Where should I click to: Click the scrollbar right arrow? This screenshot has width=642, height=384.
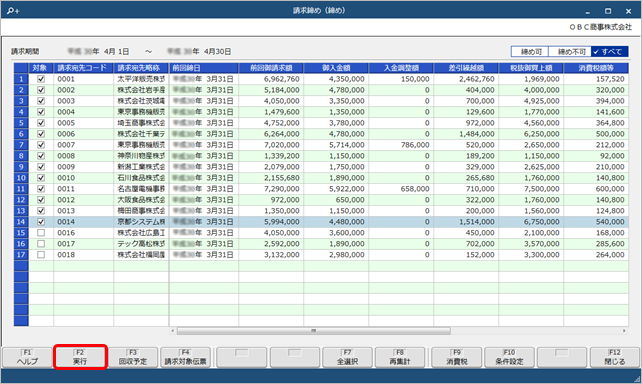click(x=624, y=330)
